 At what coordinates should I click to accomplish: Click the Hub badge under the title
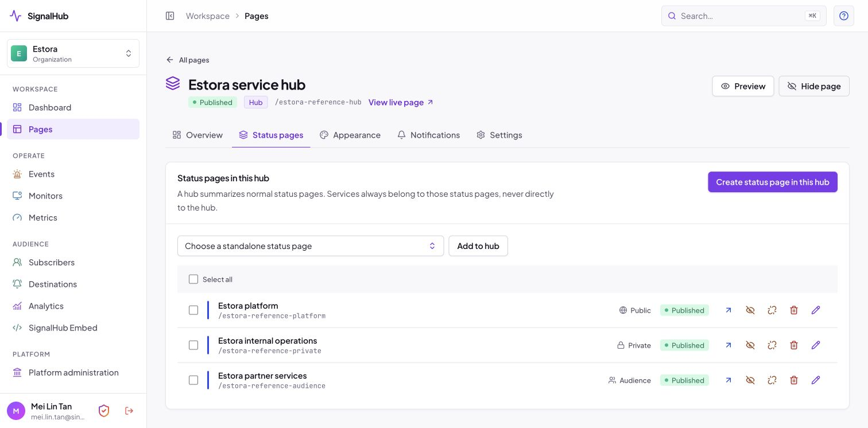coord(255,102)
